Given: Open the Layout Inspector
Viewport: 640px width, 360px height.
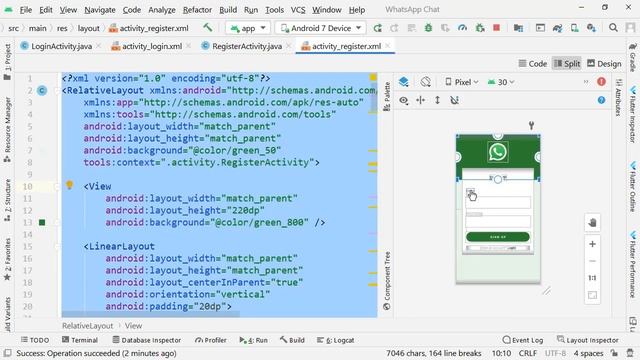Looking at the screenshot, I should [588, 340].
